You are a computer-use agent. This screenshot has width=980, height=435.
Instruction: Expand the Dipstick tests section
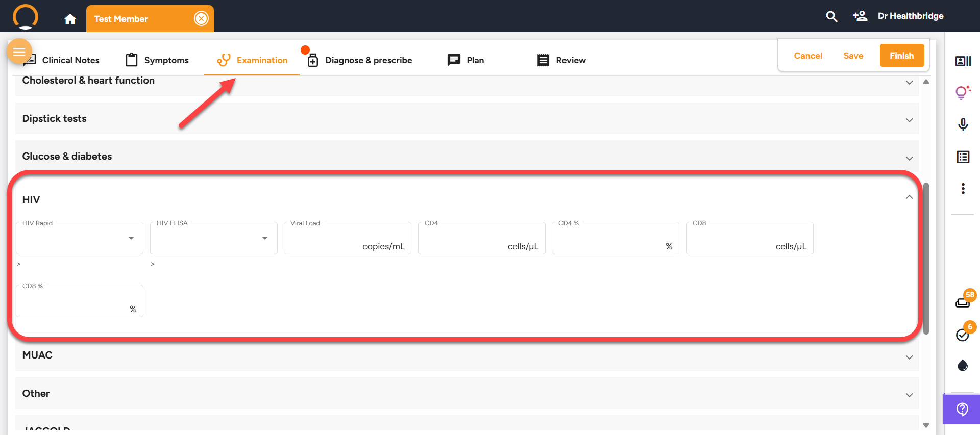click(x=467, y=119)
